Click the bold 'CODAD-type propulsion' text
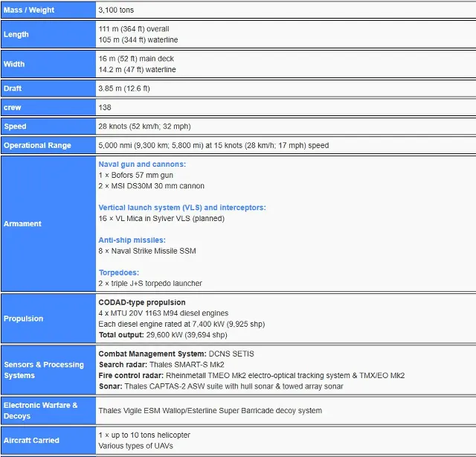 pyautogui.click(x=141, y=302)
